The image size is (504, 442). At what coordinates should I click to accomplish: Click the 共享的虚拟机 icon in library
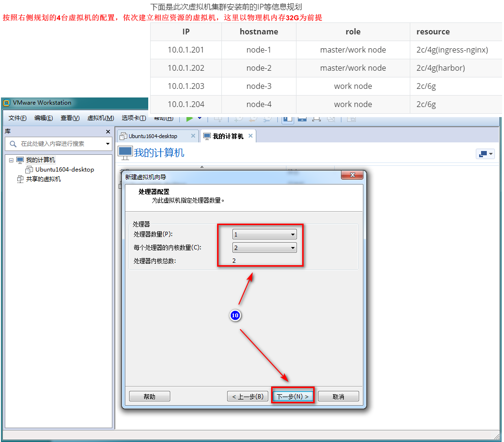(20, 179)
